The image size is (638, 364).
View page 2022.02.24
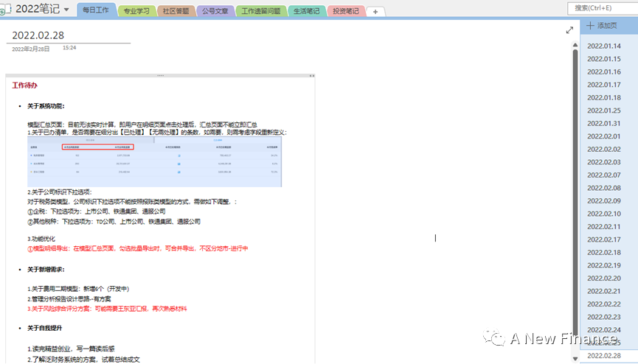[x=604, y=330]
